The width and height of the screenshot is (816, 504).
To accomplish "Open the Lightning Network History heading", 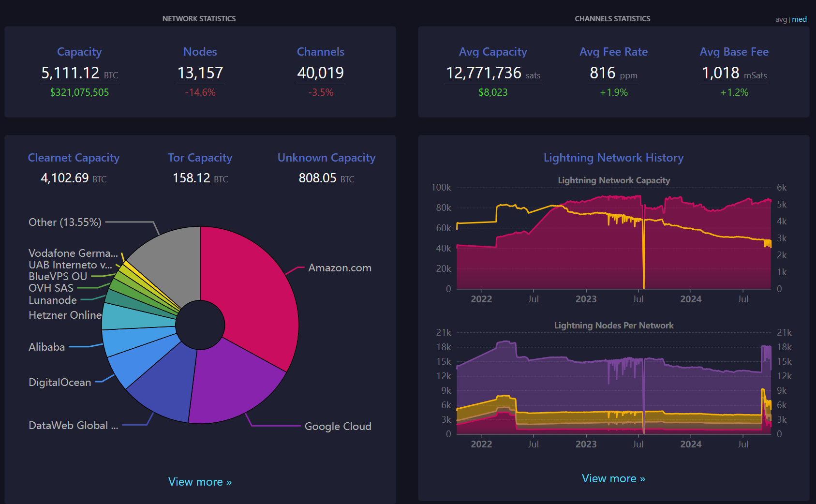I will coord(613,158).
